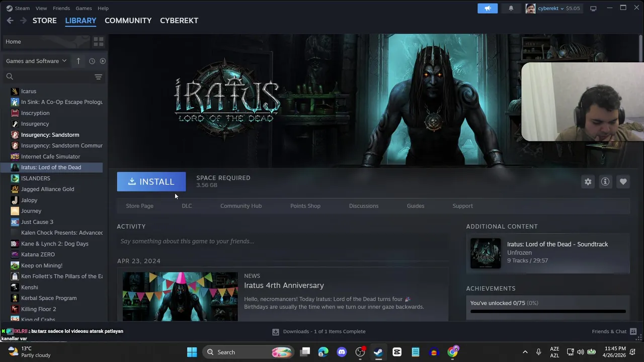Viewport: 644px width, 362px height.
Task: Show hidden tray icons chevron
Action: click(525, 352)
